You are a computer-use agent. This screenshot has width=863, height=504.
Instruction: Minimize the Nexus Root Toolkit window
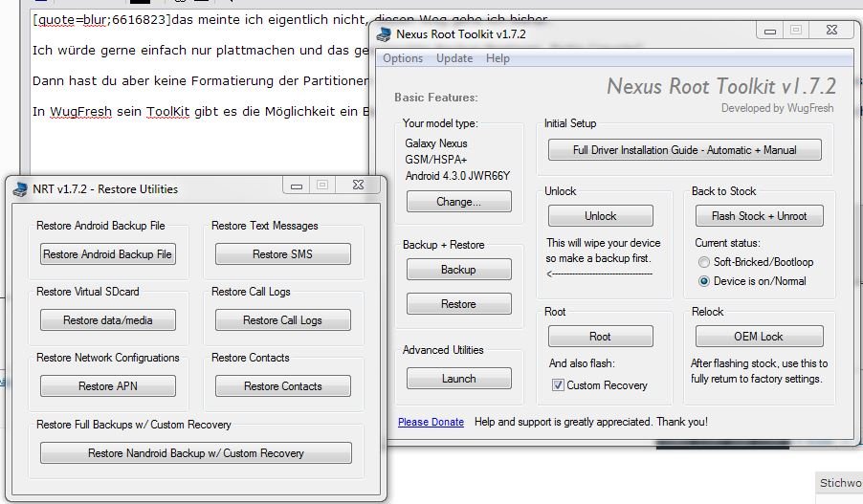(x=770, y=31)
